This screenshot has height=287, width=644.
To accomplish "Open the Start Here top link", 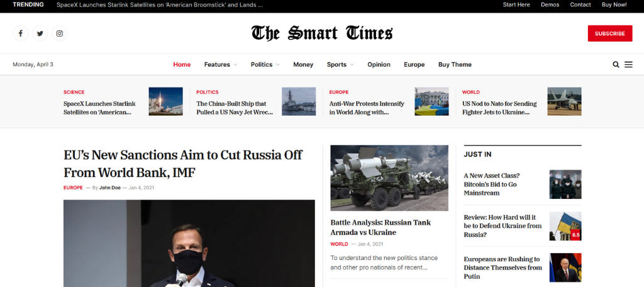I will coord(516,5).
